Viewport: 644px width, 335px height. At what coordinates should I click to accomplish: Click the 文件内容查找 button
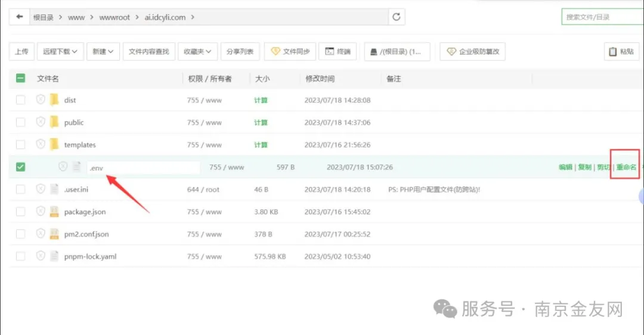tap(148, 51)
